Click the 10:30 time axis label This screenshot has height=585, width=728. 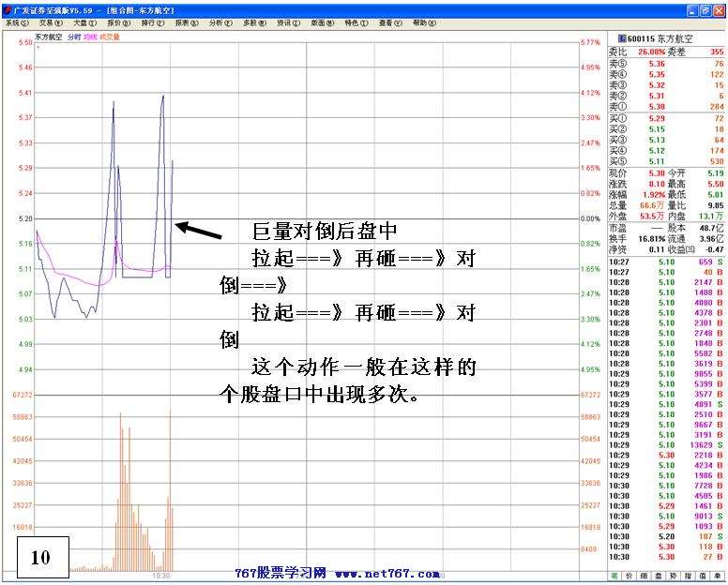pyautogui.click(x=160, y=576)
